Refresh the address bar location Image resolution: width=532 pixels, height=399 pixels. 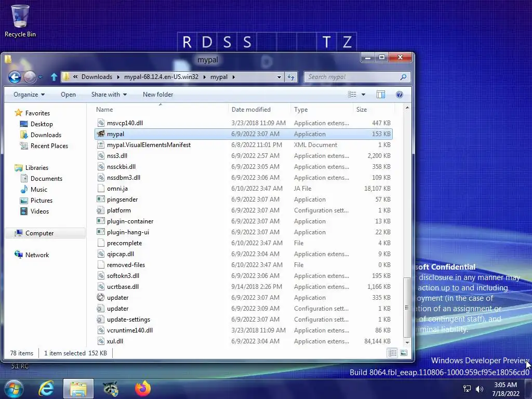pos(291,77)
